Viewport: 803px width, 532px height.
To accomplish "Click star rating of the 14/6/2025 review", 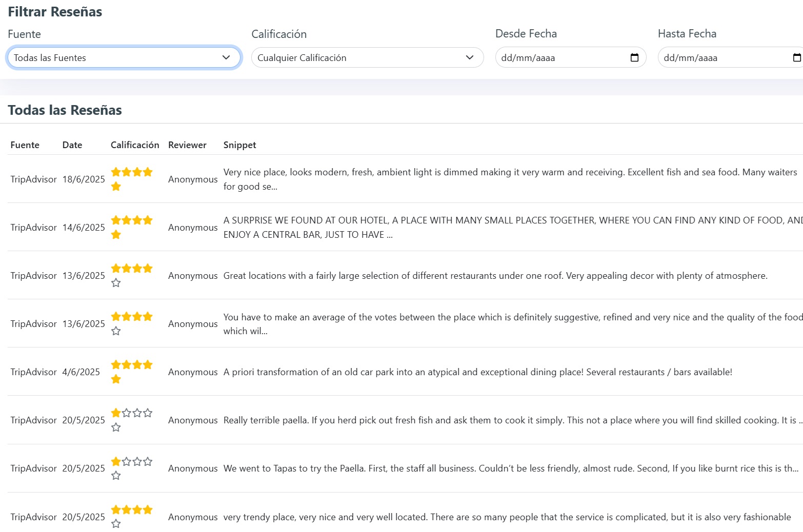I will [132, 227].
